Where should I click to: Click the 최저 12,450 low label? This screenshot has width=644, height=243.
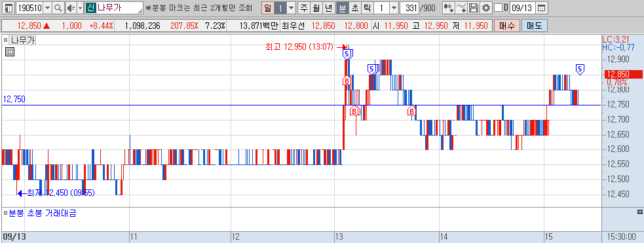61,193
